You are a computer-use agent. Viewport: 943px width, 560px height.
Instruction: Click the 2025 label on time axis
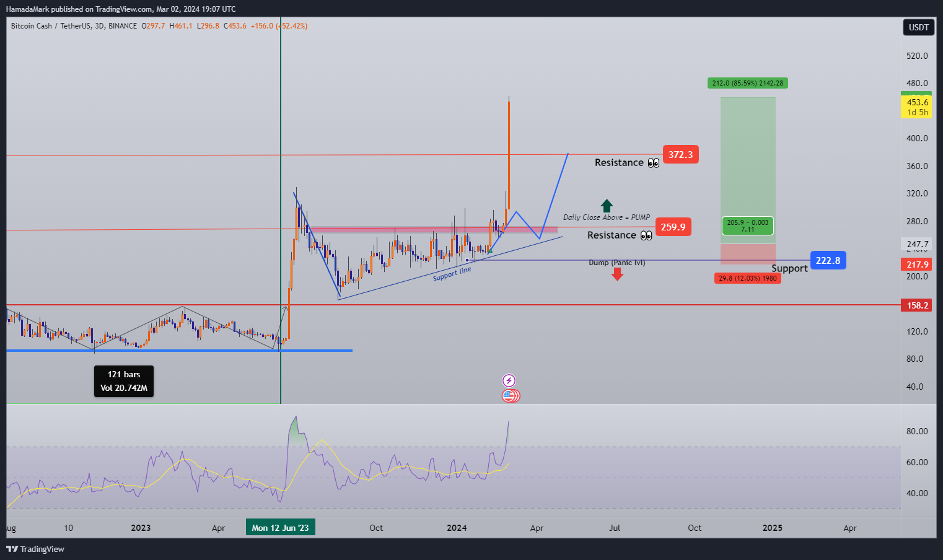pyautogui.click(x=772, y=528)
